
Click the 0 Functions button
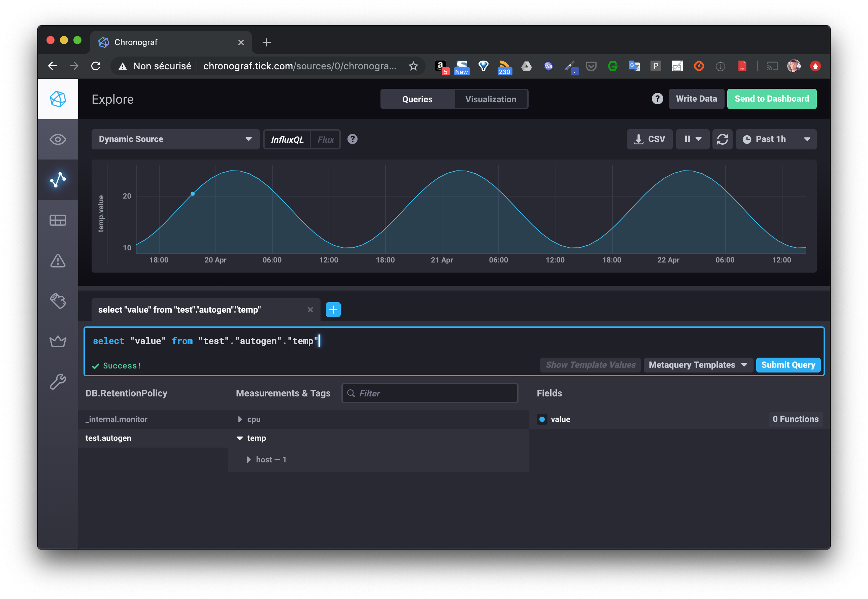pyautogui.click(x=795, y=419)
